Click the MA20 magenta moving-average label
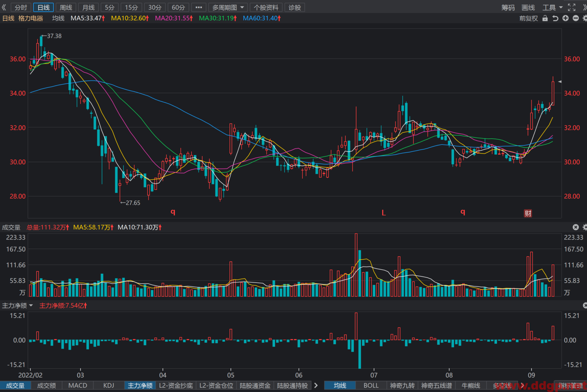Screen dimensions: 587x392 click(174, 18)
